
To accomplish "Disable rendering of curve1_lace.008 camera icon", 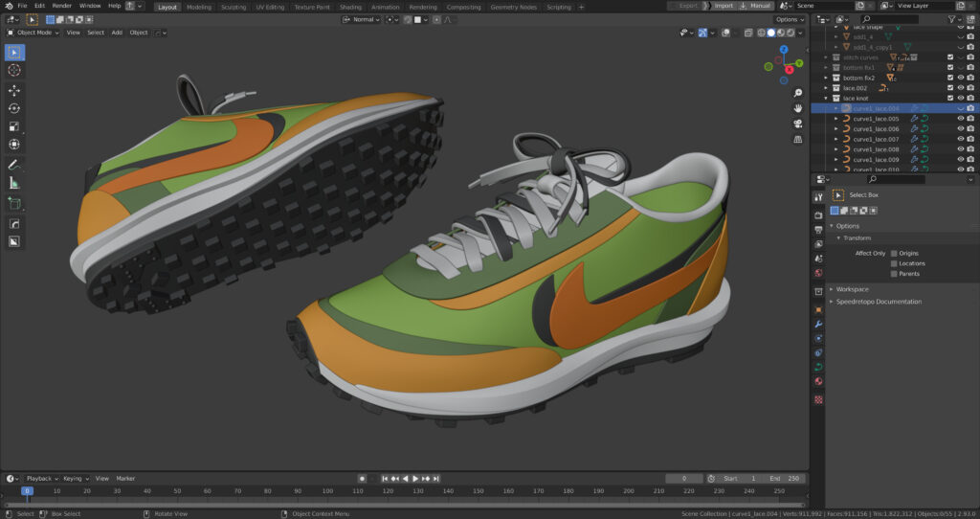I will click(970, 149).
